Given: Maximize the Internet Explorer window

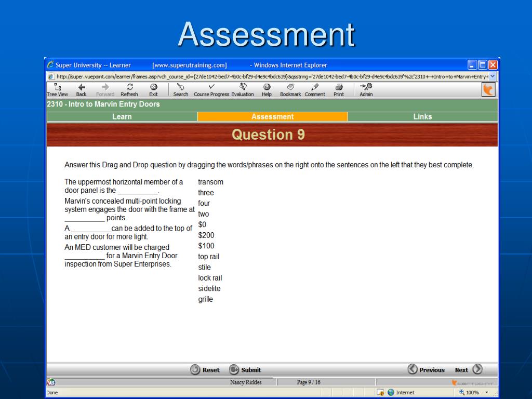Looking at the screenshot, I should pos(483,65).
